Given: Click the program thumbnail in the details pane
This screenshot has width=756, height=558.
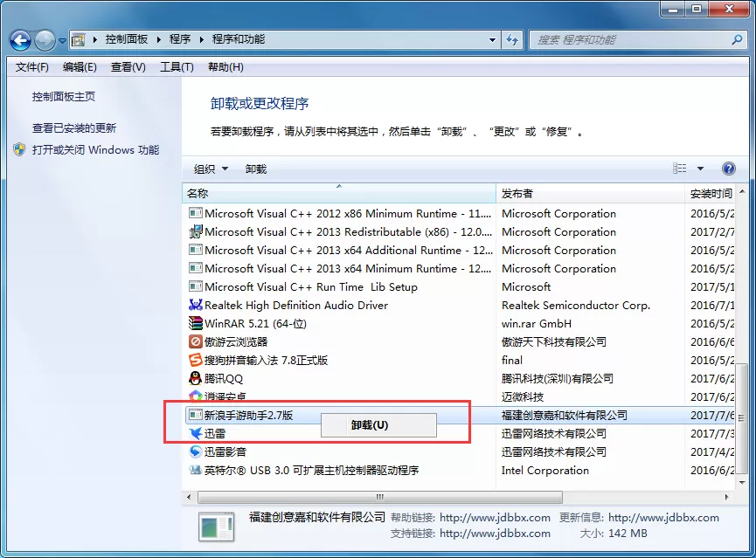Looking at the screenshot, I should (217, 527).
